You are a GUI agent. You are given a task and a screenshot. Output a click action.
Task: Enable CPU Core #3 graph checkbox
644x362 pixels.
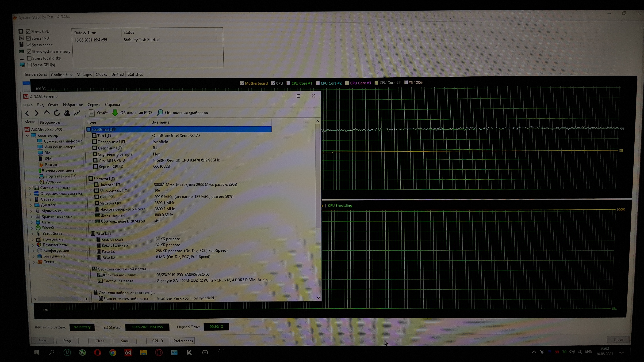347,83
